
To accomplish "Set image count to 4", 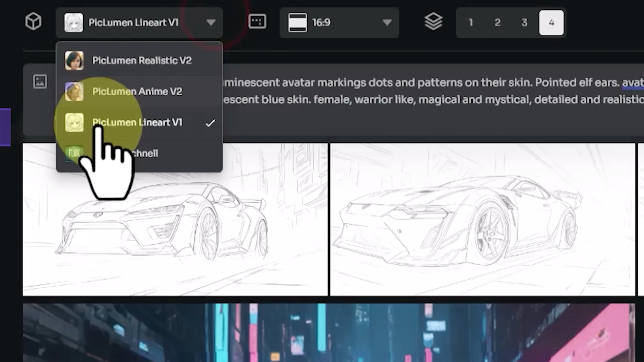I will pyautogui.click(x=551, y=23).
